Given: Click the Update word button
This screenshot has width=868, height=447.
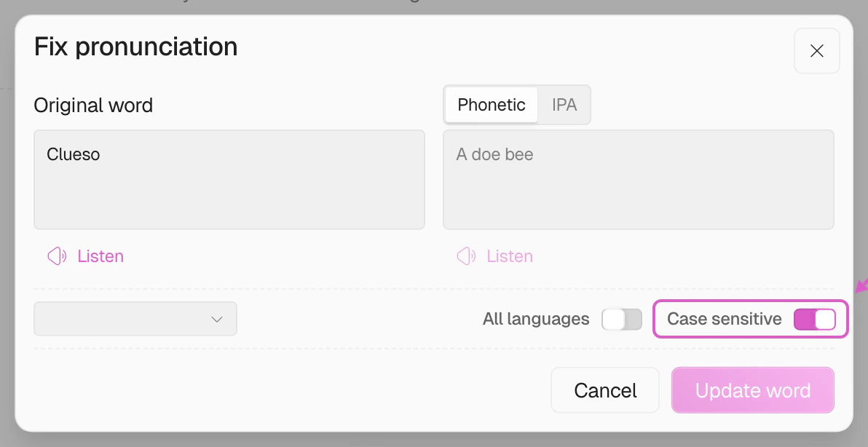Looking at the screenshot, I should pos(752,391).
